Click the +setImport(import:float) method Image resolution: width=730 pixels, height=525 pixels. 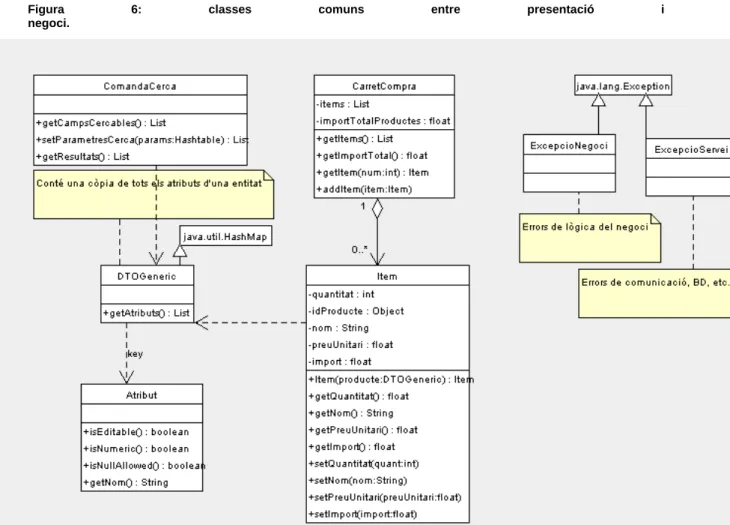[363, 514]
